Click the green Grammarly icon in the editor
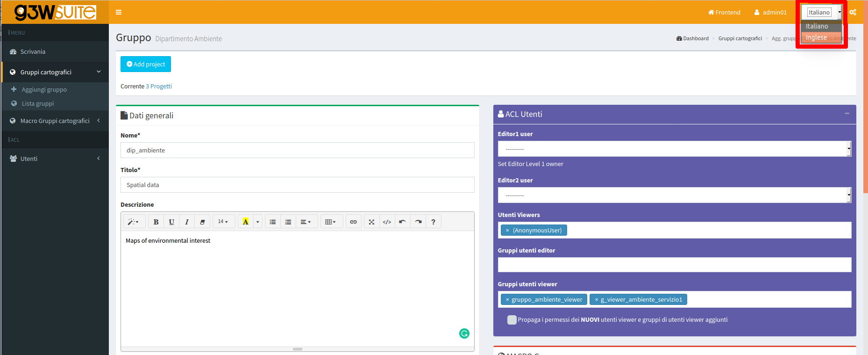Viewport: 868px width, 355px height. pyautogui.click(x=464, y=333)
